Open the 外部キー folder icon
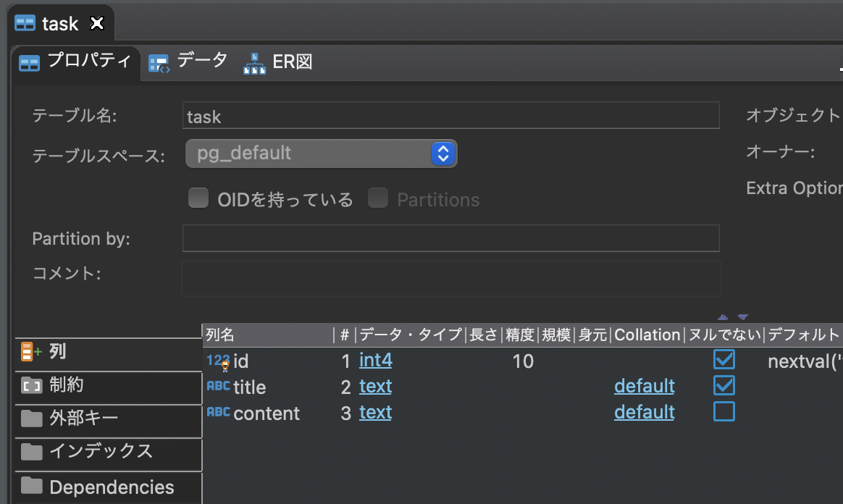The height and width of the screenshot is (504, 843). (33, 421)
